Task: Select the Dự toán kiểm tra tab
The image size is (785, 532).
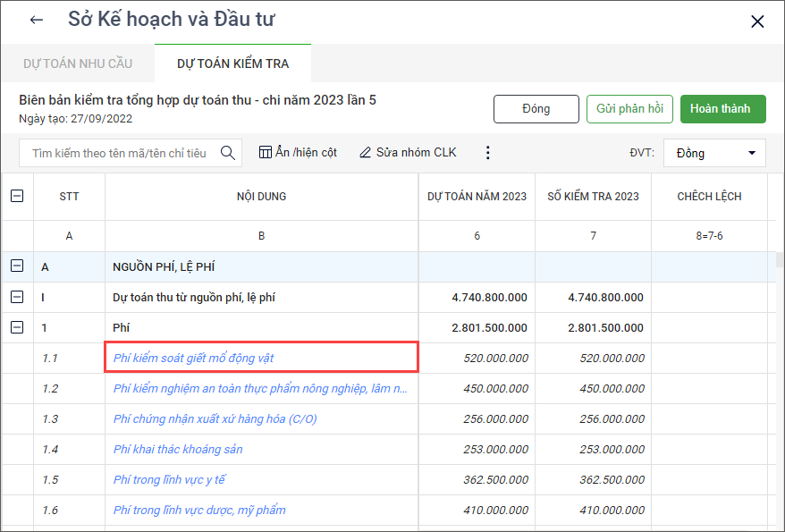Action: point(232,63)
